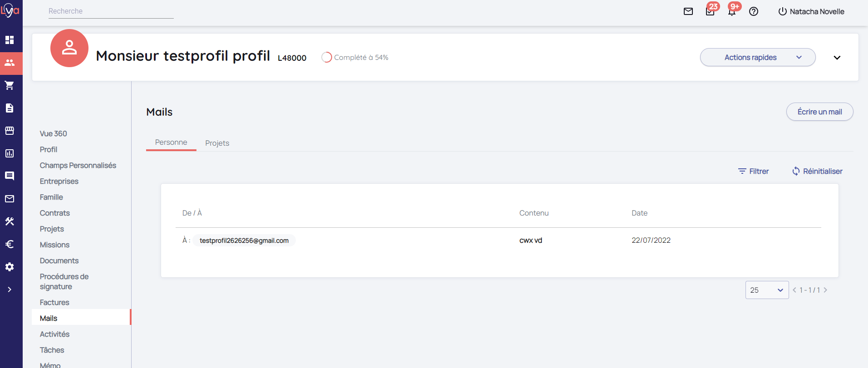Click the euro finance sidebar icon
868x368 pixels.
(x=10, y=244)
